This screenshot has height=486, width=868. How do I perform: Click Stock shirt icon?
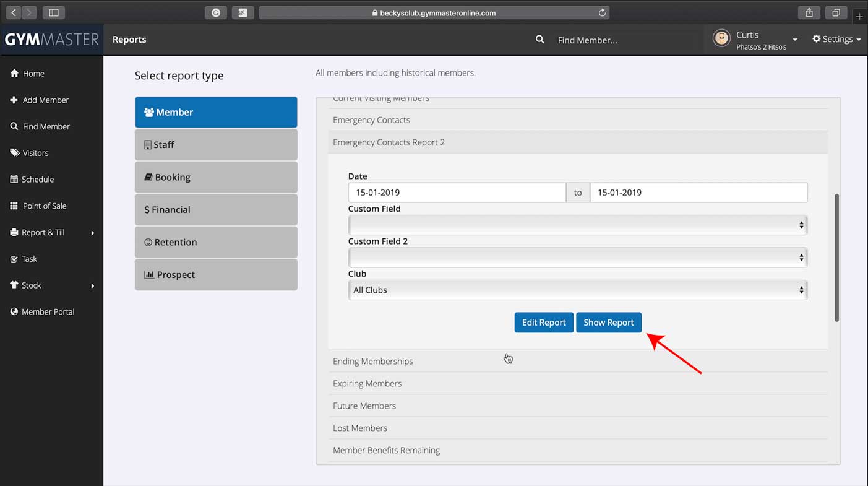[14, 285]
